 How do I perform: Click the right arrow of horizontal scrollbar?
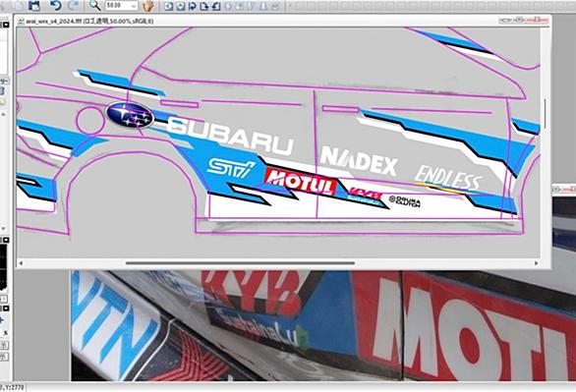tap(536, 262)
